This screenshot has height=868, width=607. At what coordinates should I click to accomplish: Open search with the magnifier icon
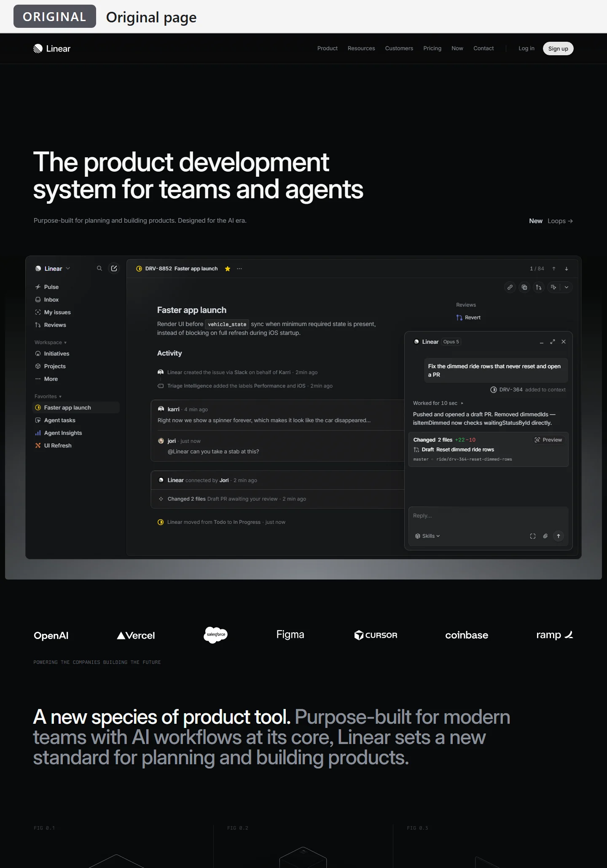(99, 268)
